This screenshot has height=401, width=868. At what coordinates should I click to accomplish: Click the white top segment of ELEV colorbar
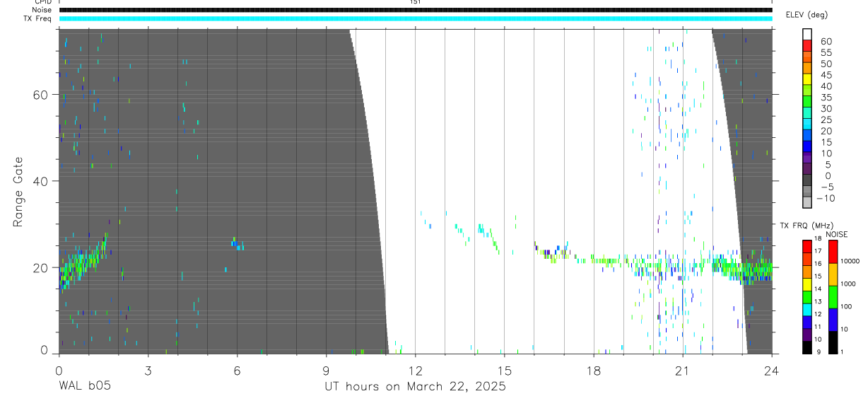pos(807,35)
